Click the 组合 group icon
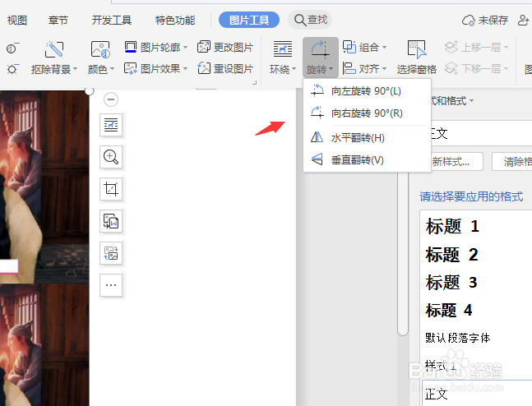The image size is (532, 406). coord(349,47)
